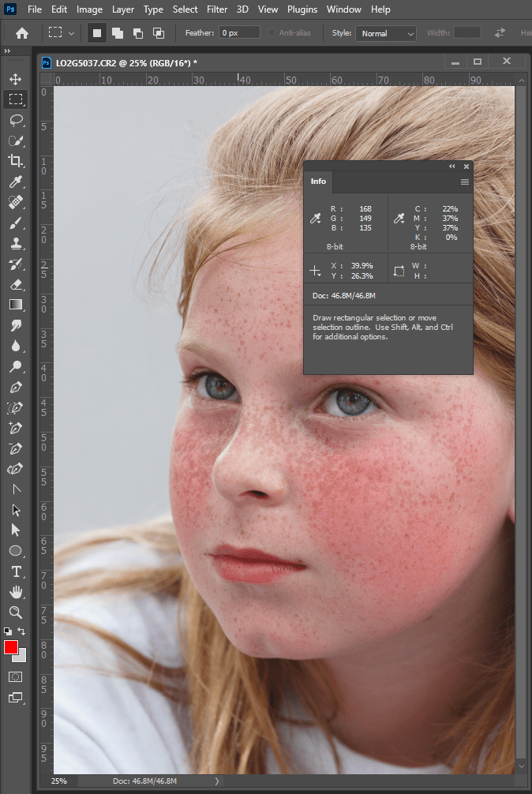Select the Ellipse shape tool

point(16,551)
